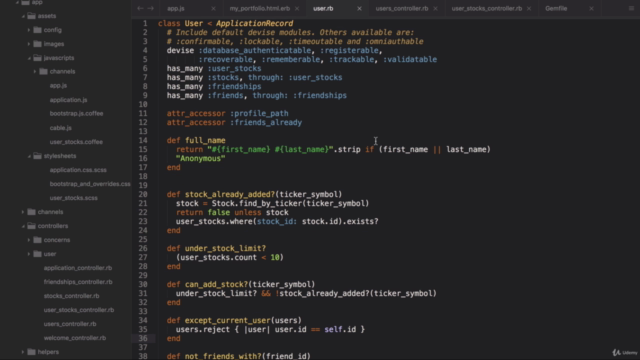Screen dimensions: 640x360
Task: Open cable.js in the sidebar
Action: (x=60, y=128)
